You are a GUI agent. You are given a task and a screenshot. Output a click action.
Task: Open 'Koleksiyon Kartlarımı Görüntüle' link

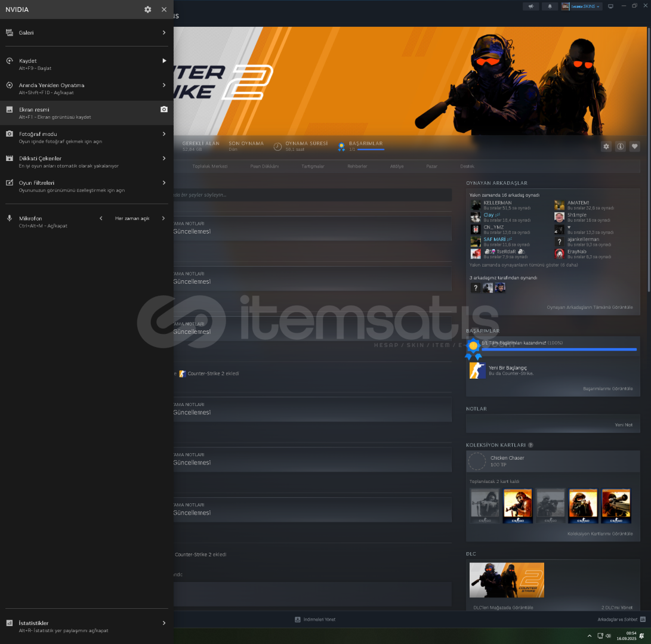point(600,534)
